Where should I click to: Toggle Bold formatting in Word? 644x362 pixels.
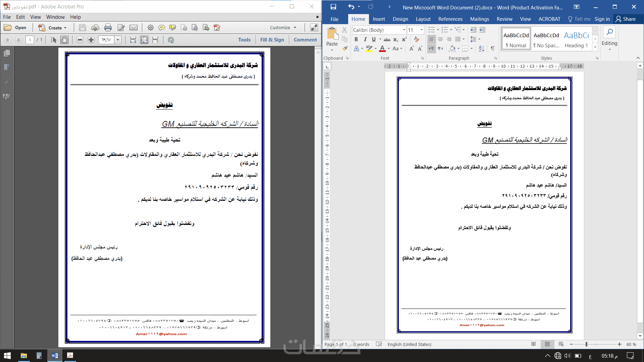(x=356, y=40)
